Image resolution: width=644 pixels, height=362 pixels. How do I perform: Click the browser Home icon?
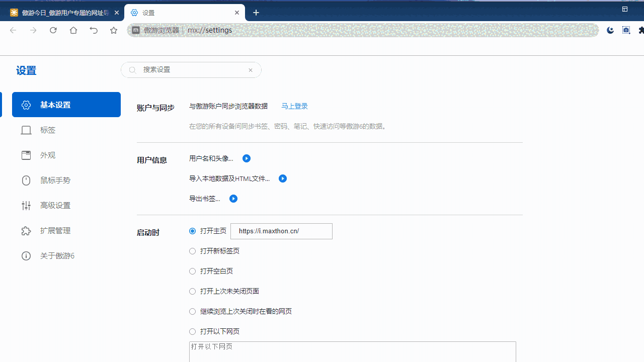click(73, 30)
